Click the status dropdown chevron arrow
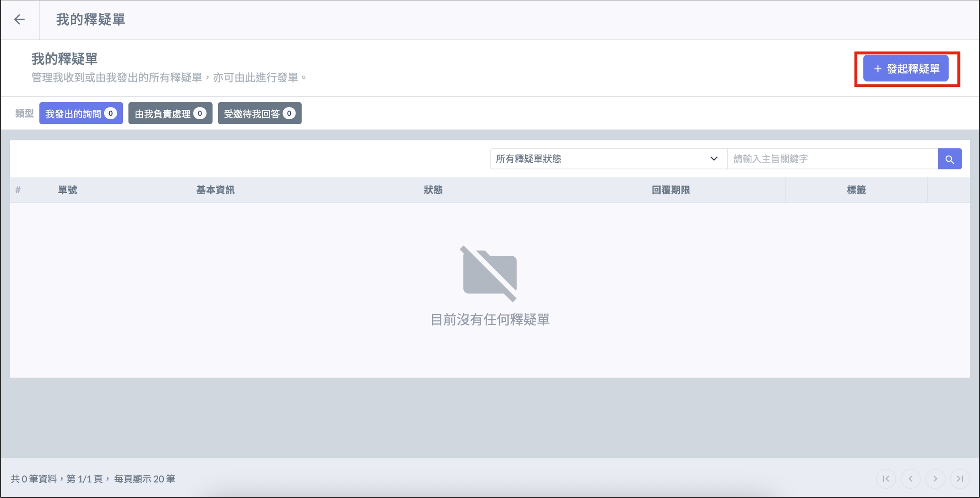 pos(714,159)
